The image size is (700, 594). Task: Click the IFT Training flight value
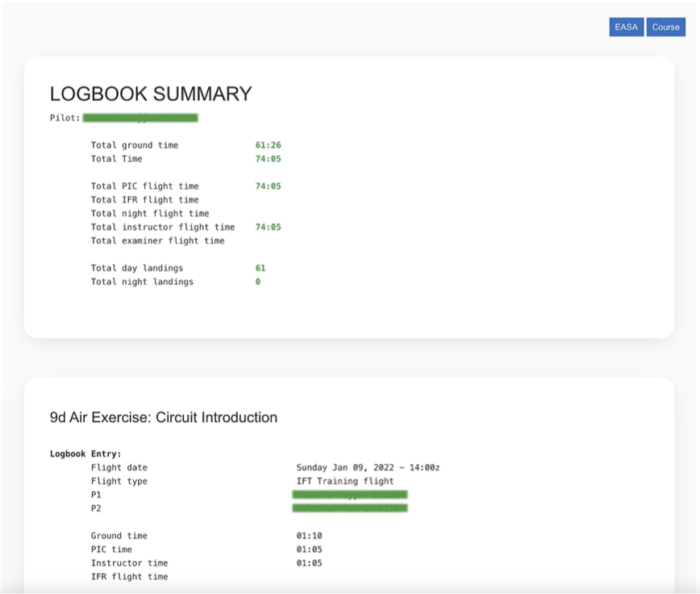click(x=345, y=481)
